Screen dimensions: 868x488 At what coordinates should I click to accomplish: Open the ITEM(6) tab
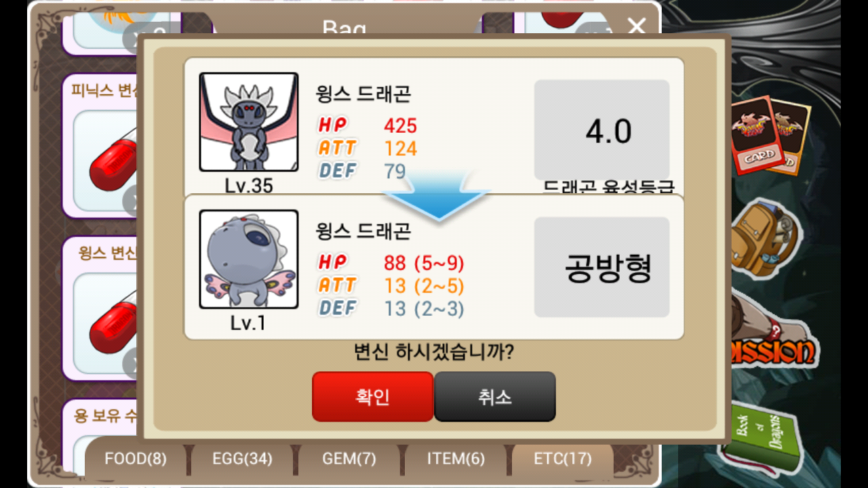pyautogui.click(x=456, y=459)
